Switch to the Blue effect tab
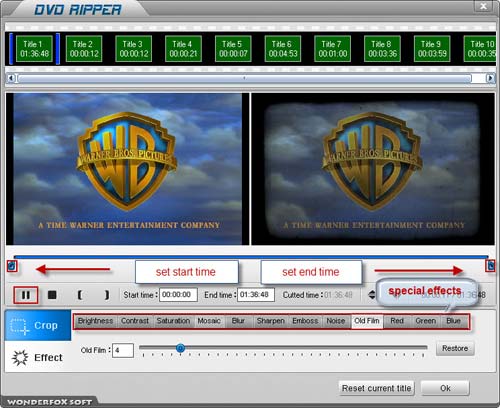The image size is (500, 408). tap(454, 321)
